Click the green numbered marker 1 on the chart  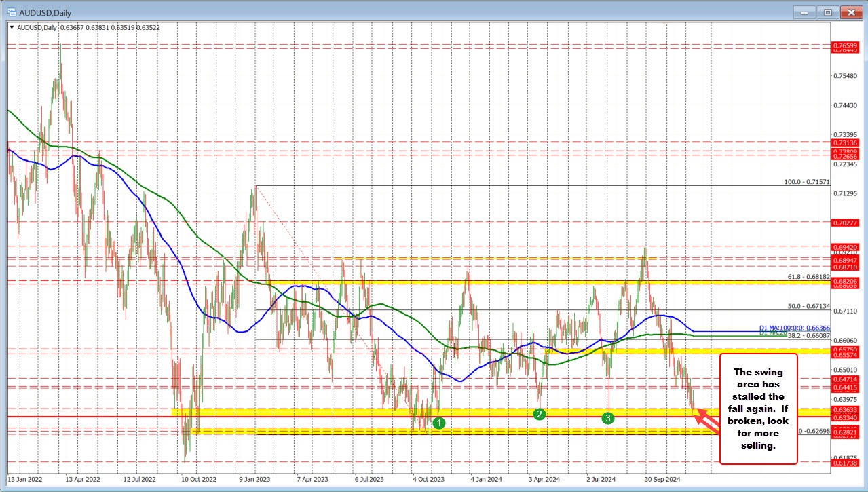(438, 422)
